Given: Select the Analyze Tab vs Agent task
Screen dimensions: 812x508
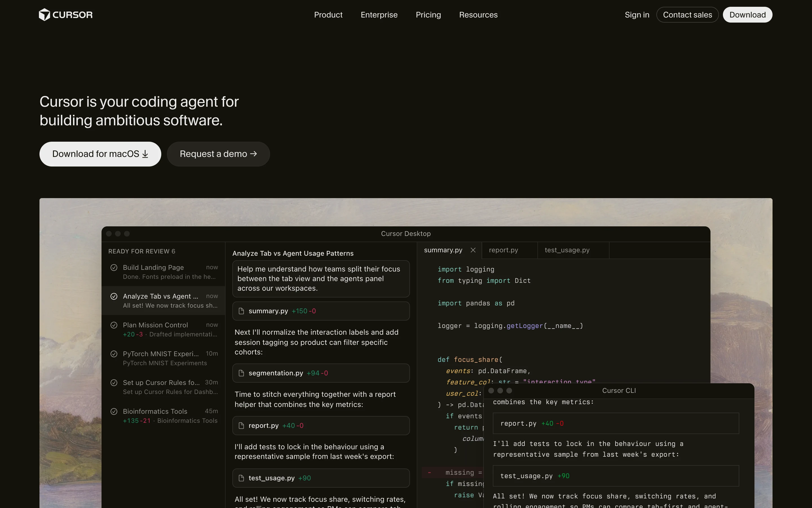Looking at the screenshot, I should pos(164,301).
